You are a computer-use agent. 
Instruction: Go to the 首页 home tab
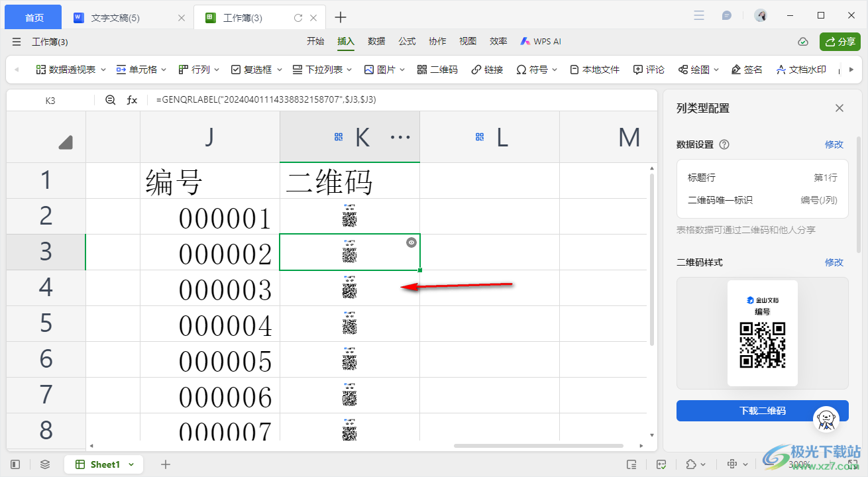[x=34, y=18]
